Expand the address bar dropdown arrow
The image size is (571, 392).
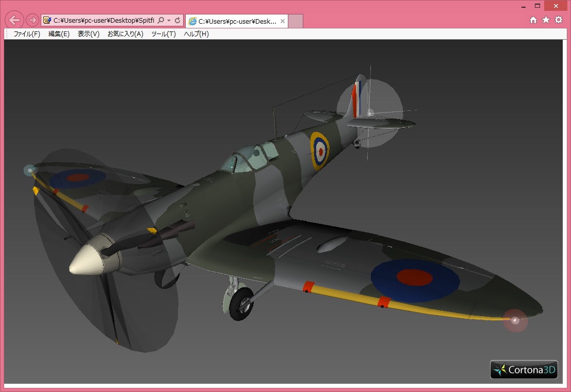[169, 21]
